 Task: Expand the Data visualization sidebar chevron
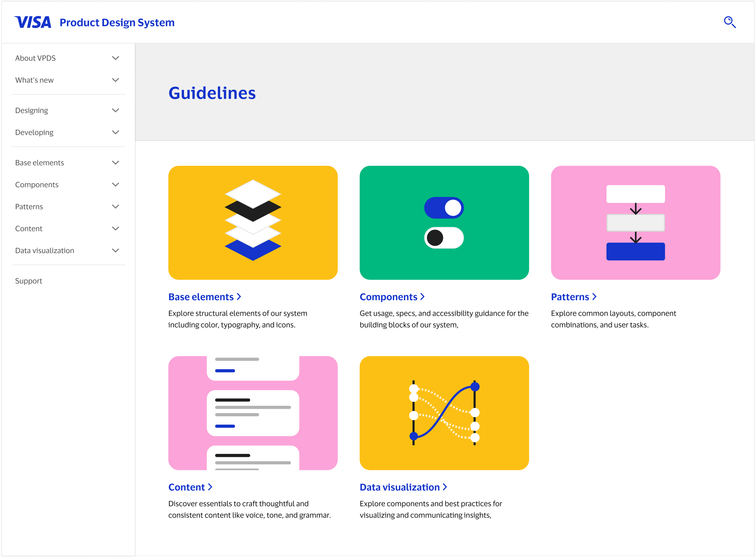(116, 251)
